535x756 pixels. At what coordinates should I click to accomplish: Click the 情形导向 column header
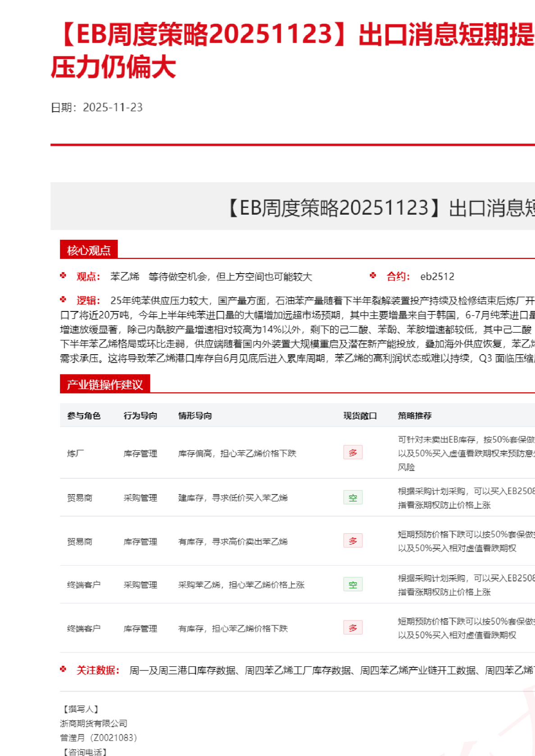[195, 415]
